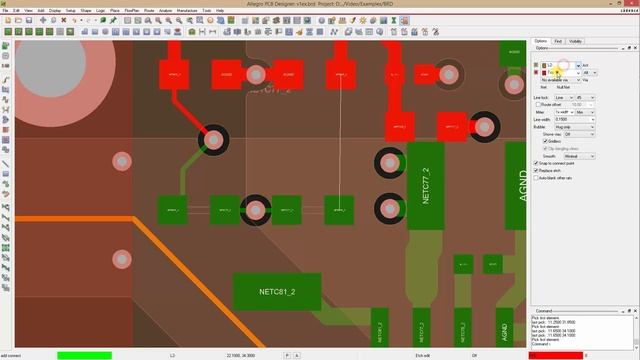640x360 pixels.
Task: Select the Move cross-arrows tool icon
Action: click(43, 20)
